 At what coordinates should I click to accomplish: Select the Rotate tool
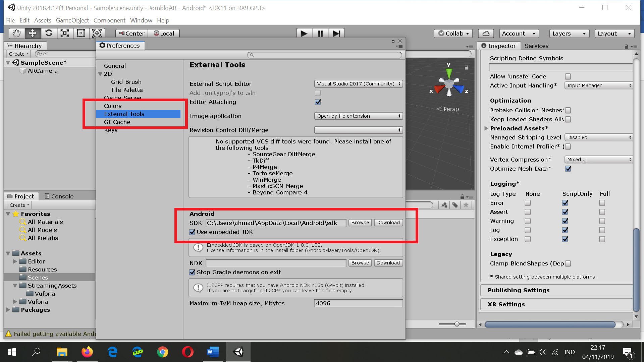[x=49, y=33]
